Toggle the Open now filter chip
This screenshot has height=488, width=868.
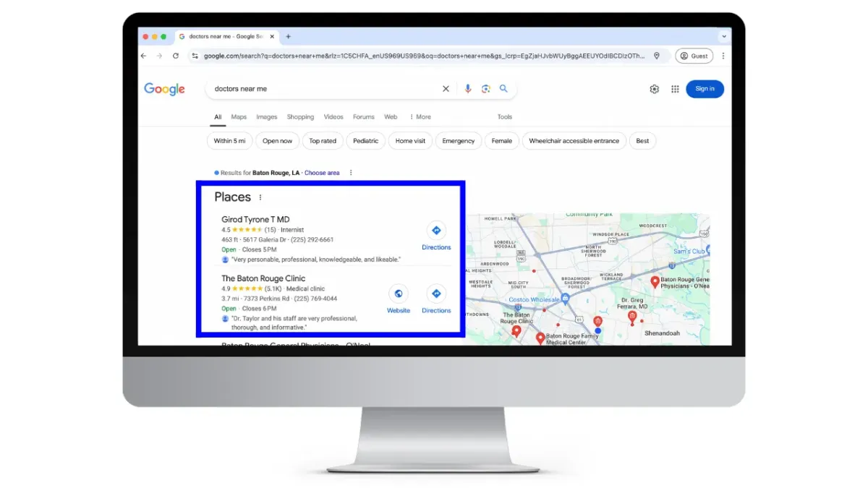(277, 141)
